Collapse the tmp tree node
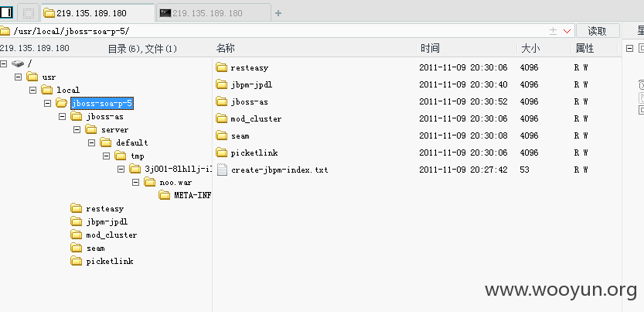The image size is (644, 312). [107, 156]
